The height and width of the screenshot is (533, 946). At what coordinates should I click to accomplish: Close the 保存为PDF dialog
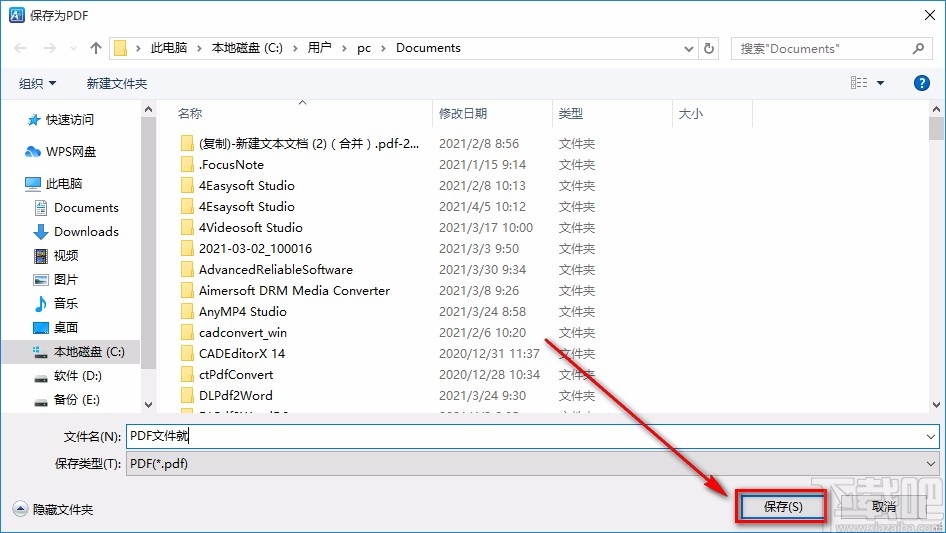pos(930,15)
